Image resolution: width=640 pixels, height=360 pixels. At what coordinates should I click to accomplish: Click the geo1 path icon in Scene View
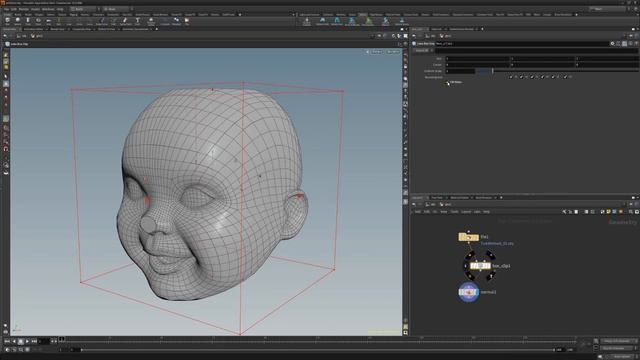point(37,36)
